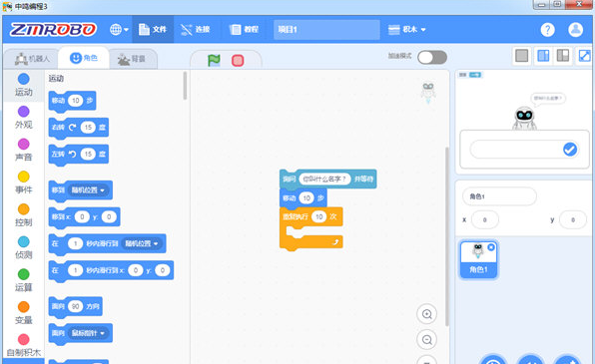Viewport: 595px width, 364px height.
Task: Edit the sprite name 角色1 field
Action: pos(499,196)
